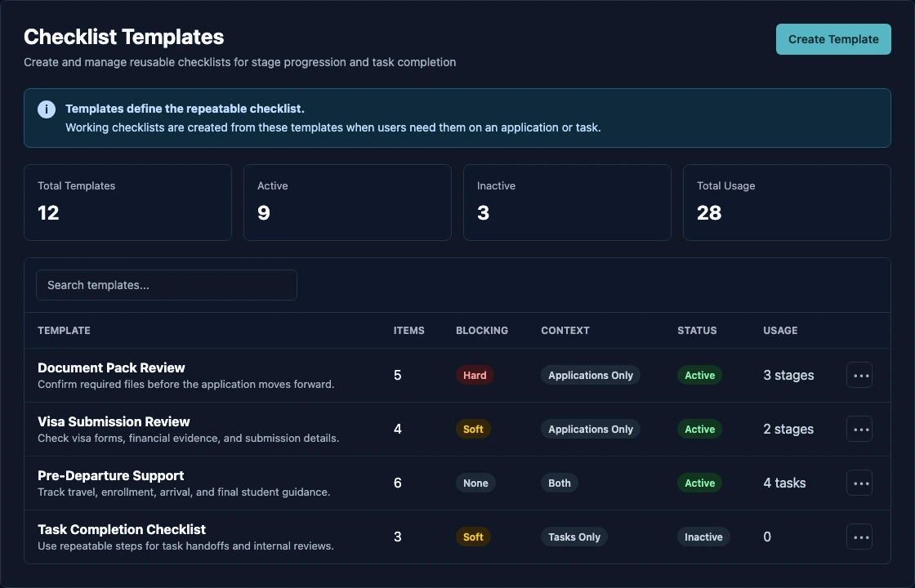
Task: Click the usage value 0 for Task Completion Checklist
Action: click(767, 537)
